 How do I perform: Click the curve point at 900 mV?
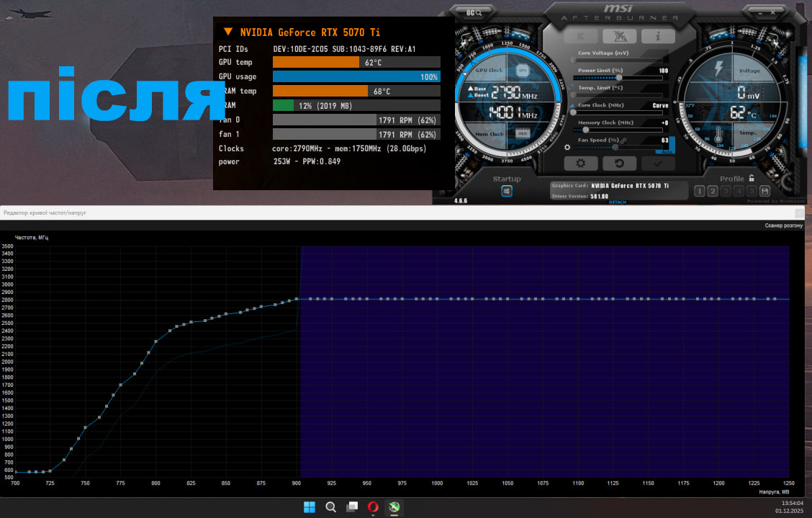297,298
